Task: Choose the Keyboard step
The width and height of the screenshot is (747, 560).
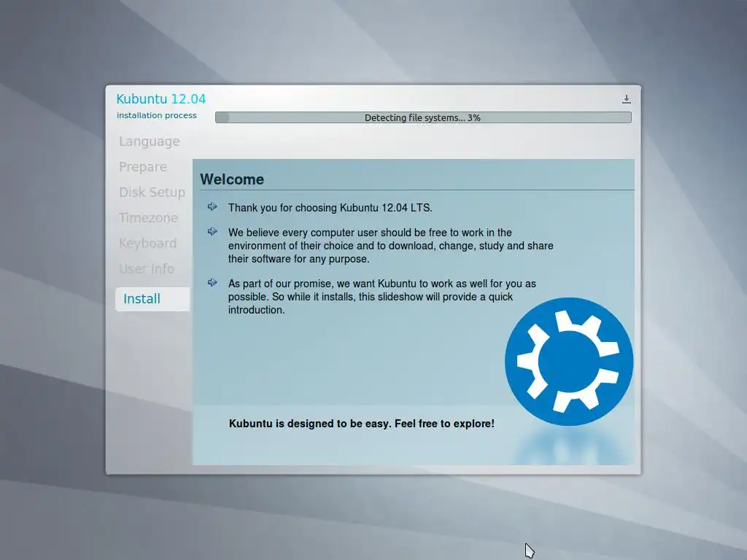Action: click(x=147, y=244)
